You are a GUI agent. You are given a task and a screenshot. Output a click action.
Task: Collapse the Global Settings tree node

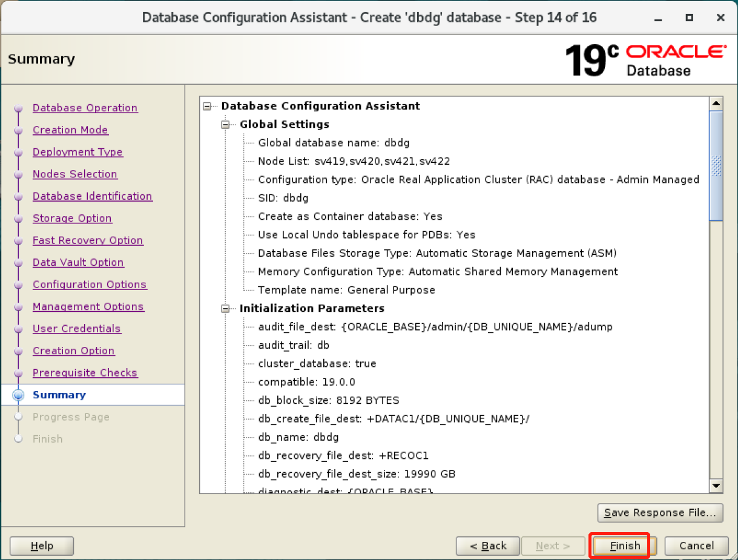click(226, 125)
